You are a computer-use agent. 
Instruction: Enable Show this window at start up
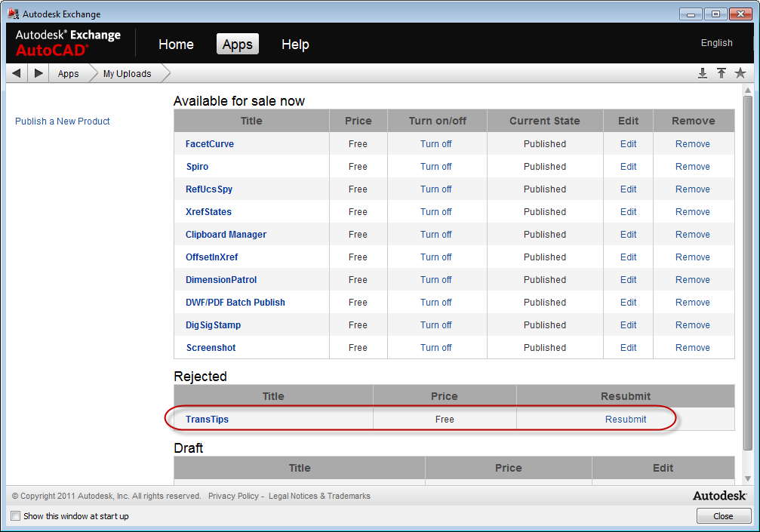[16, 516]
